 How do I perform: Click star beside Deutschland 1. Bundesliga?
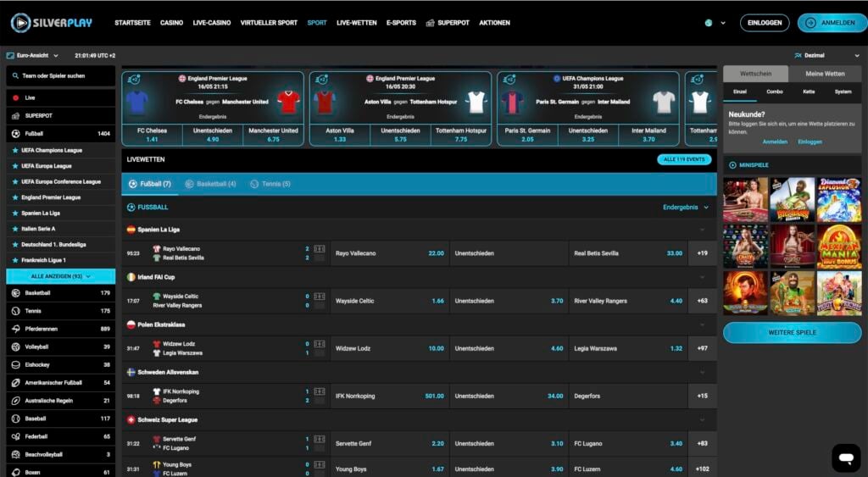click(15, 244)
